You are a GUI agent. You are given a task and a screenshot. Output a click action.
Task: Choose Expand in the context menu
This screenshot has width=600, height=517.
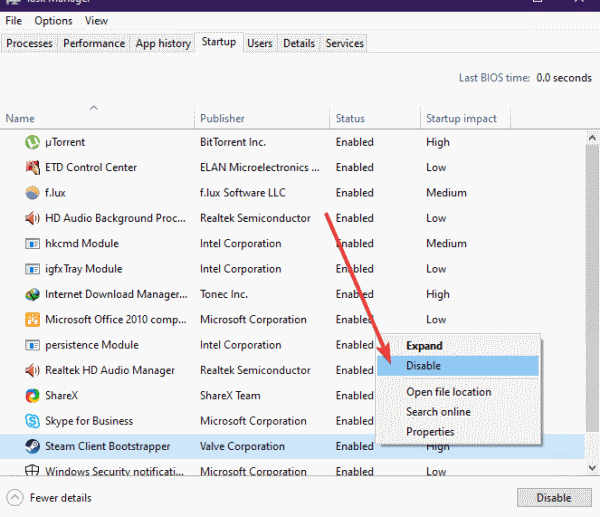458,346
